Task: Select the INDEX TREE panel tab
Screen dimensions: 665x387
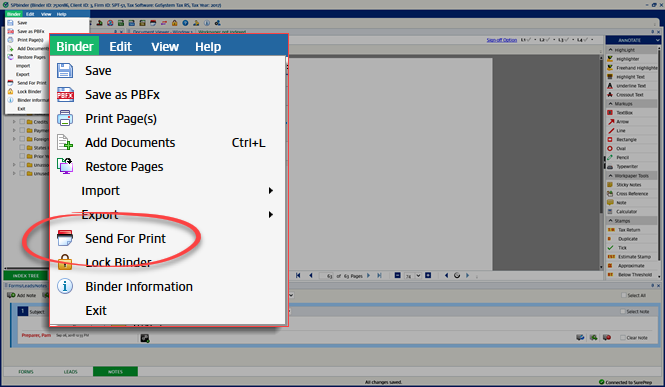Action: (x=26, y=276)
